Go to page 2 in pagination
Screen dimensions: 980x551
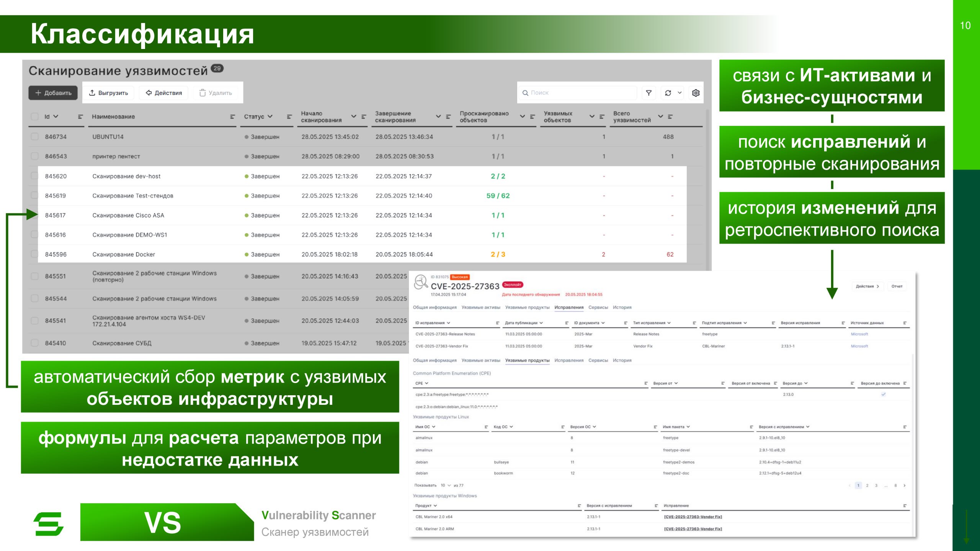point(867,486)
